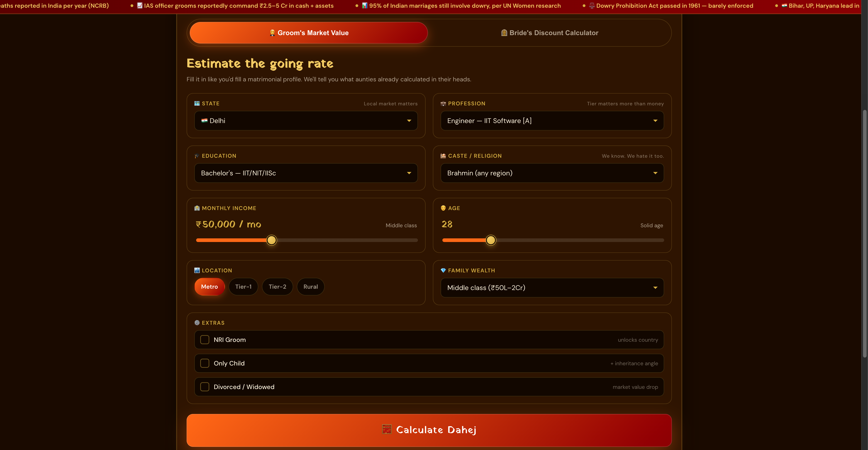Open the State dropdown showing Delhi
The height and width of the screenshot is (450, 868).
click(x=306, y=121)
